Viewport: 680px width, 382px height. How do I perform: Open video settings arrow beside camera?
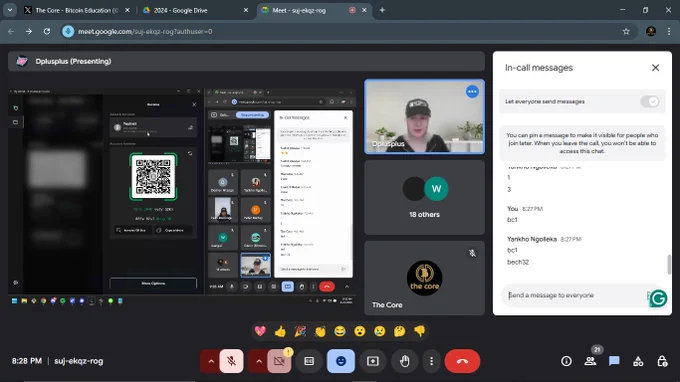[x=258, y=361]
